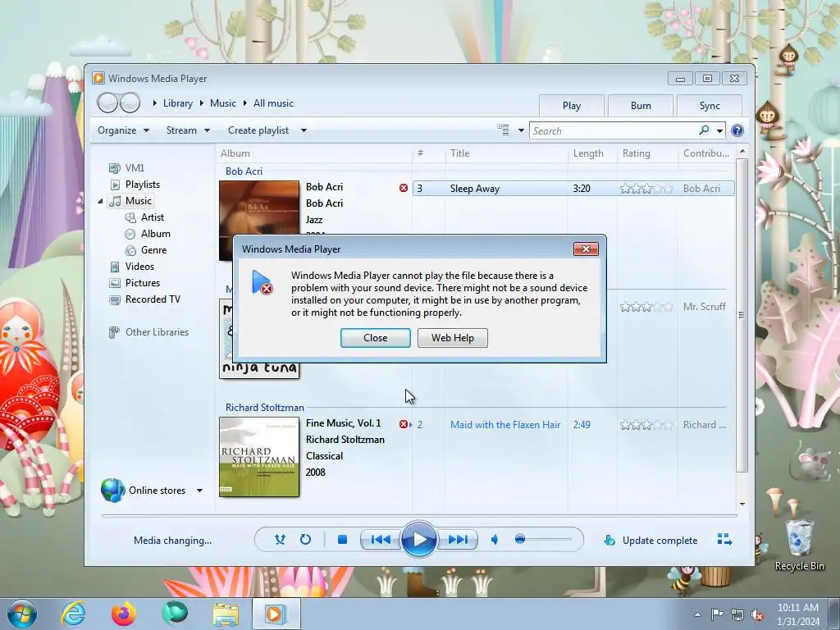Select Pictures in the navigation pane

click(x=143, y=283)
